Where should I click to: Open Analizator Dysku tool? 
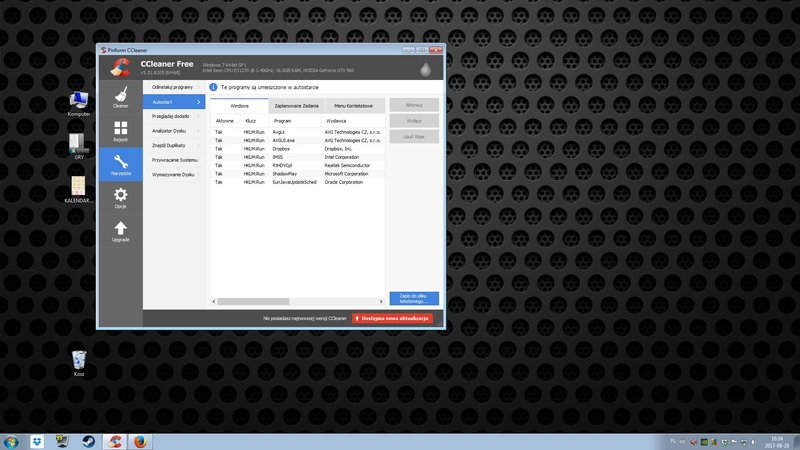click(174, 131)
